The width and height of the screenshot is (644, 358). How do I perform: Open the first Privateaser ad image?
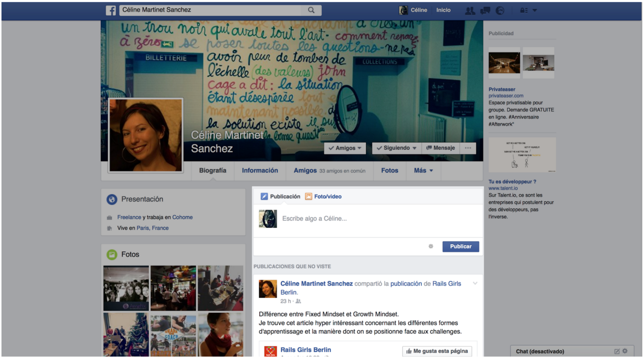point(504,63)
